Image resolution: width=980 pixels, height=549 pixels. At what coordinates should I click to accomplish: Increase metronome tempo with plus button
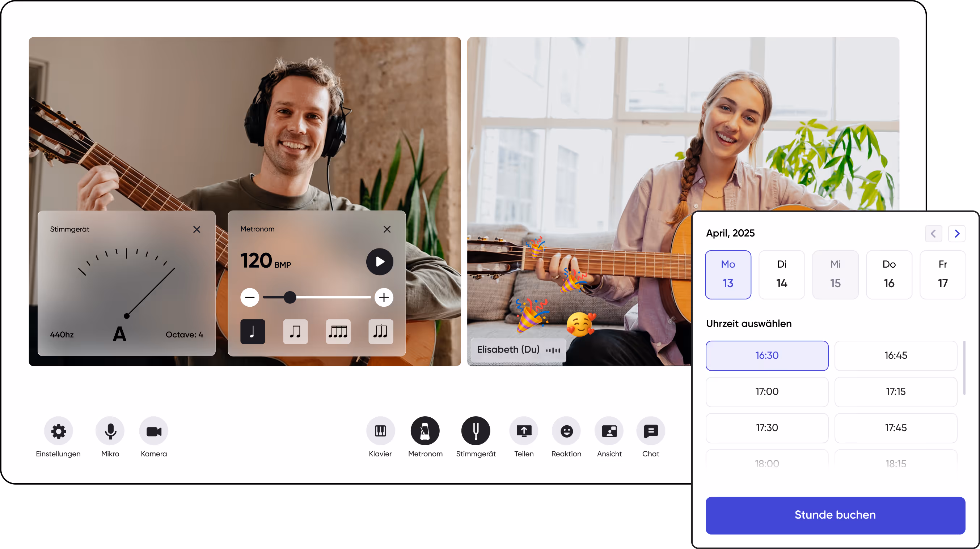[384, 297]
